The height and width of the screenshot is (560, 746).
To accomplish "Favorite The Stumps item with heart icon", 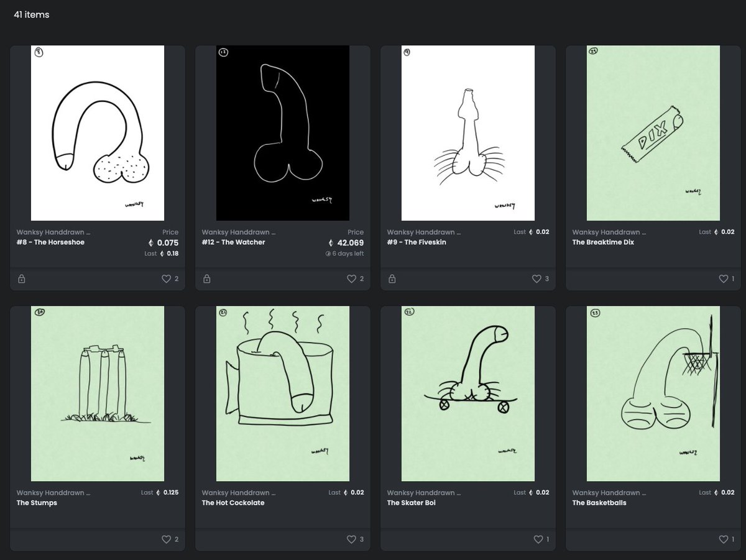I will (166, 539).
